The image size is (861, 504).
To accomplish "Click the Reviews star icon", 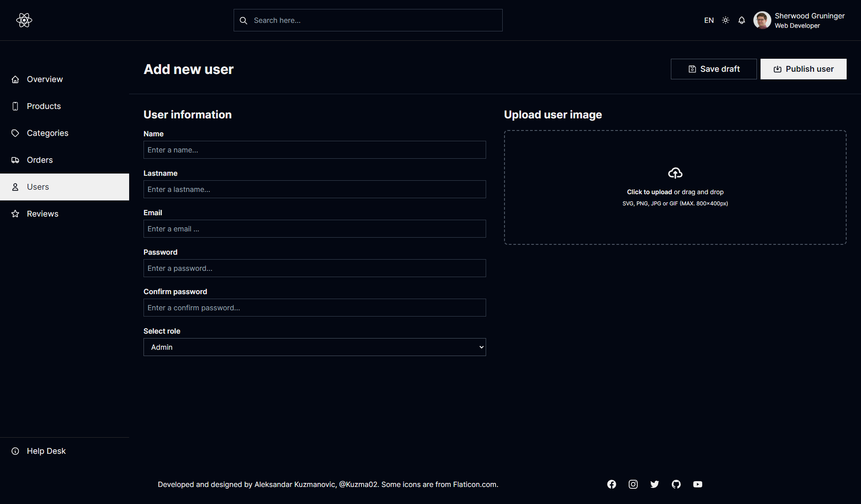I will (16, 213).
